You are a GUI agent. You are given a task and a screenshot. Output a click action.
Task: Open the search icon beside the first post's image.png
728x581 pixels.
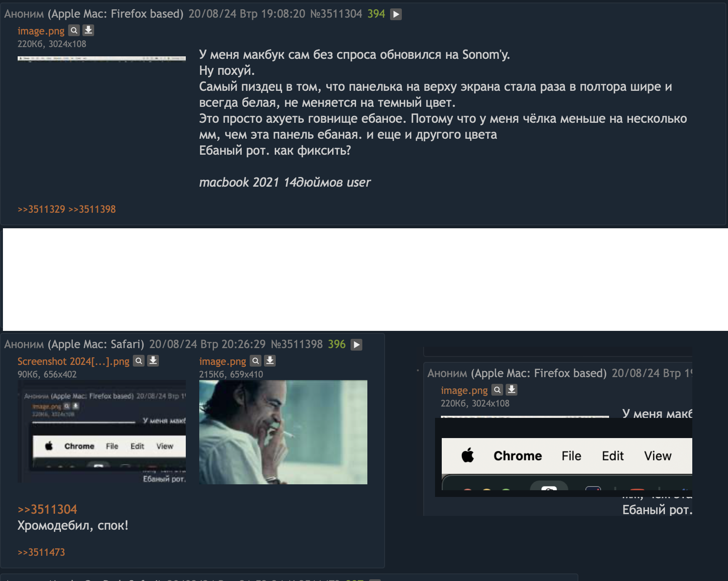click(x=74, y=30)
